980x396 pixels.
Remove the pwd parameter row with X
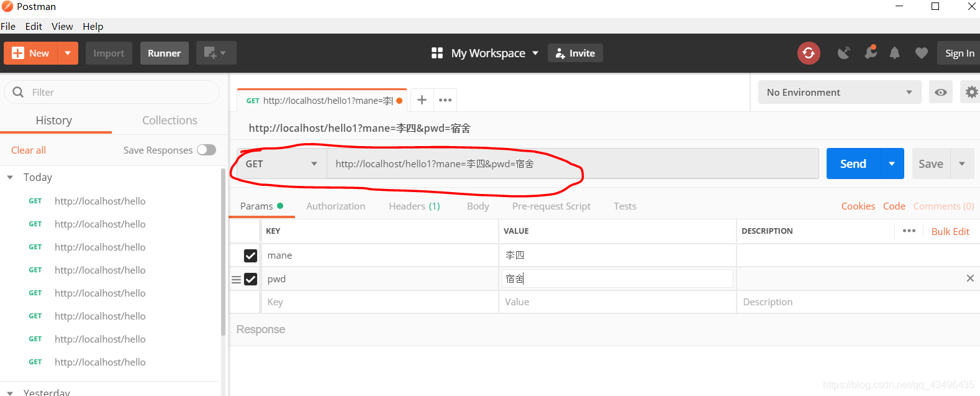970,278
